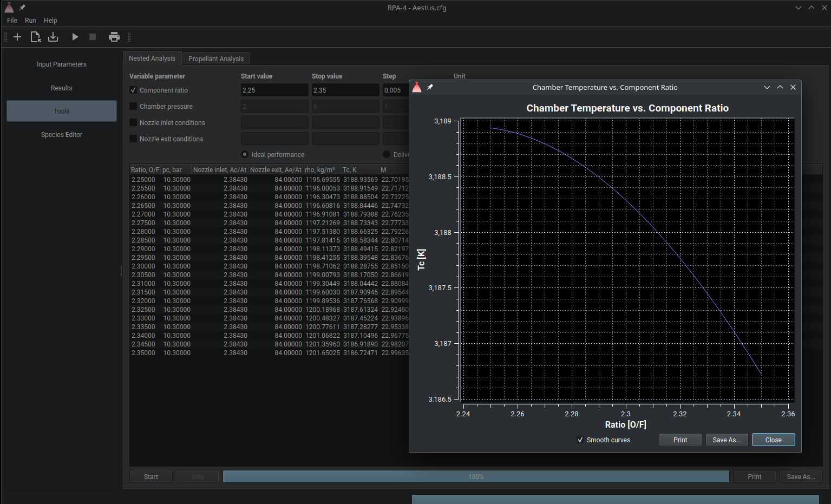Click the Component ratio Start value field
The image size is (831, 504).
(274, 90)
